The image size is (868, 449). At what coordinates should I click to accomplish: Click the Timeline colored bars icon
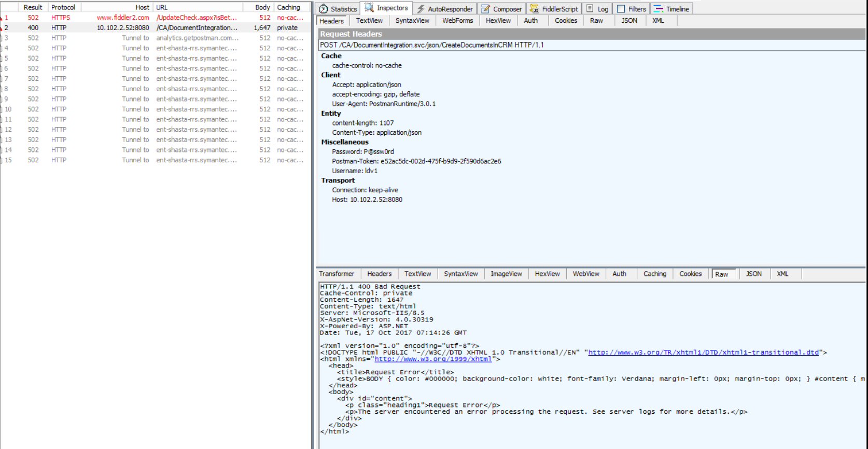pos(659,9)
